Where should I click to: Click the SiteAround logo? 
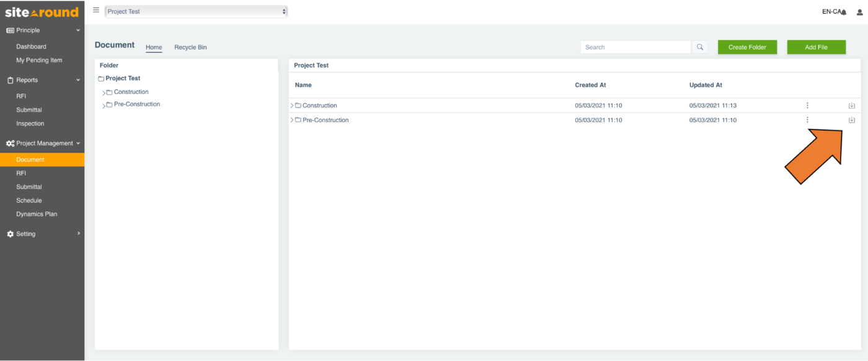pyautogui.click(x=42, y=11)
